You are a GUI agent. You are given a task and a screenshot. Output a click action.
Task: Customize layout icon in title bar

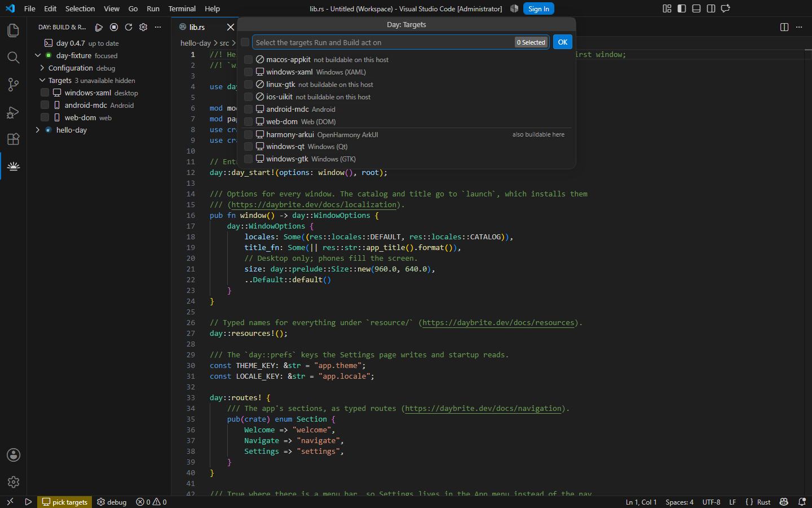pos(667,8)
